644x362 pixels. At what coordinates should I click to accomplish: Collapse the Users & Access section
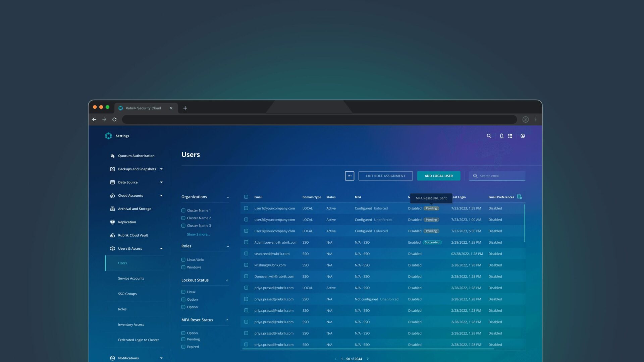[x=161, y=248]
